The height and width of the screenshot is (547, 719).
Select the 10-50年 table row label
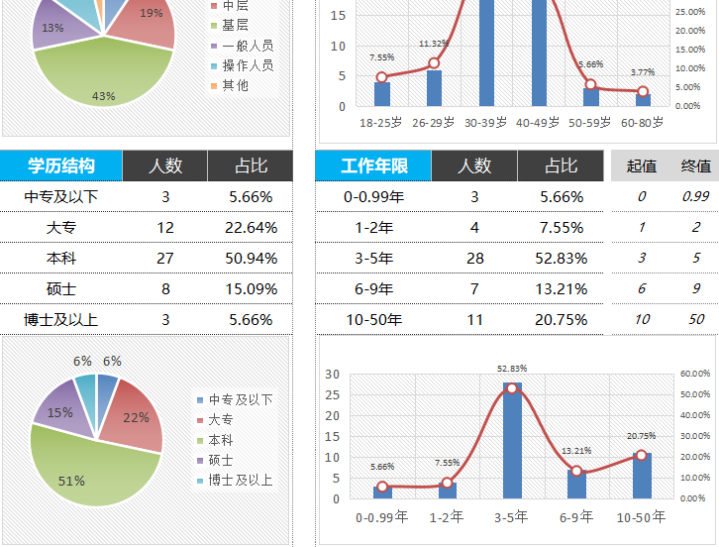[x=374, y=320]
